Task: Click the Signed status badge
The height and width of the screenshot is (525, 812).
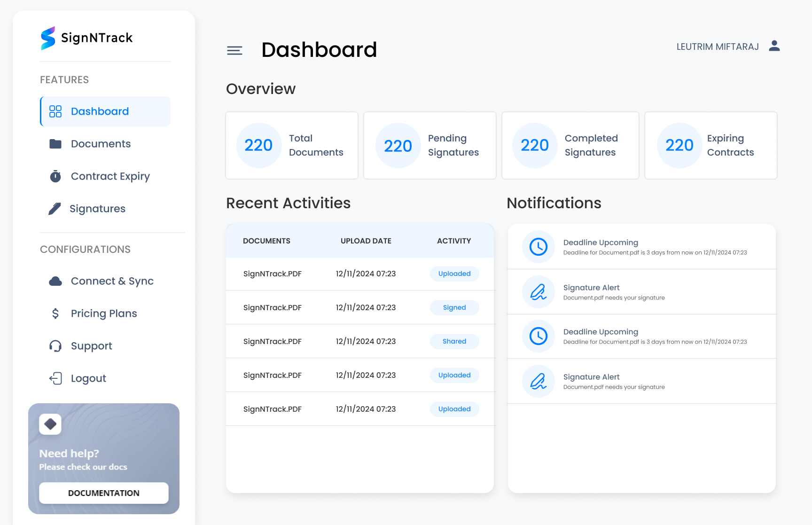Action: (454, 307)
